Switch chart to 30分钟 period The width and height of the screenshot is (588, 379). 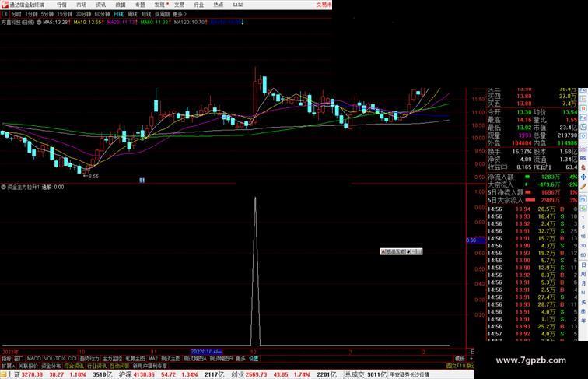pos(83,14)
